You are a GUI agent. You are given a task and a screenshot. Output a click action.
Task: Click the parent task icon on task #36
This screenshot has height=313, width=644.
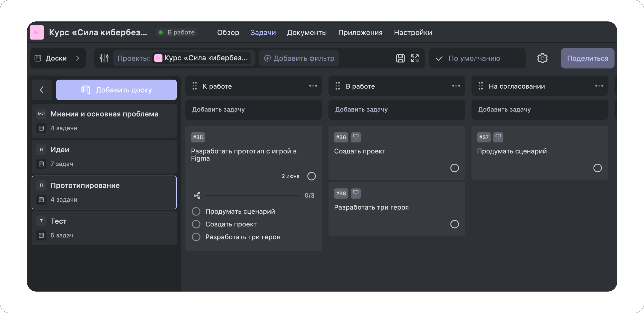click(356, 137)
